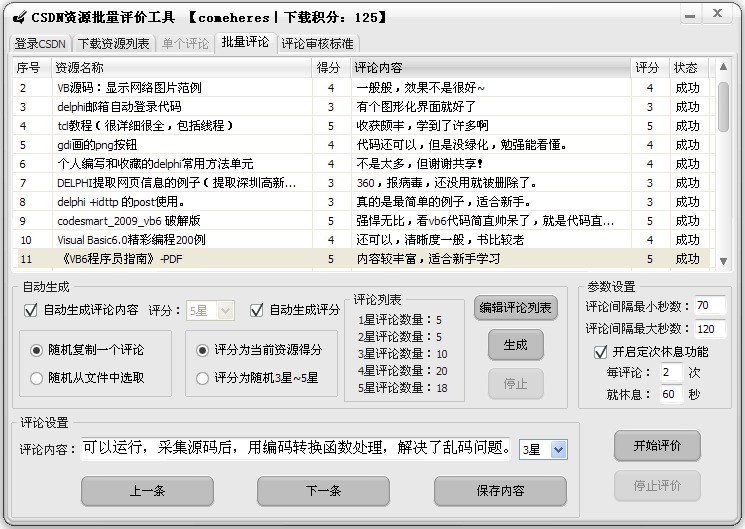Go to next comment with 下一条

[x=324, y=491]
